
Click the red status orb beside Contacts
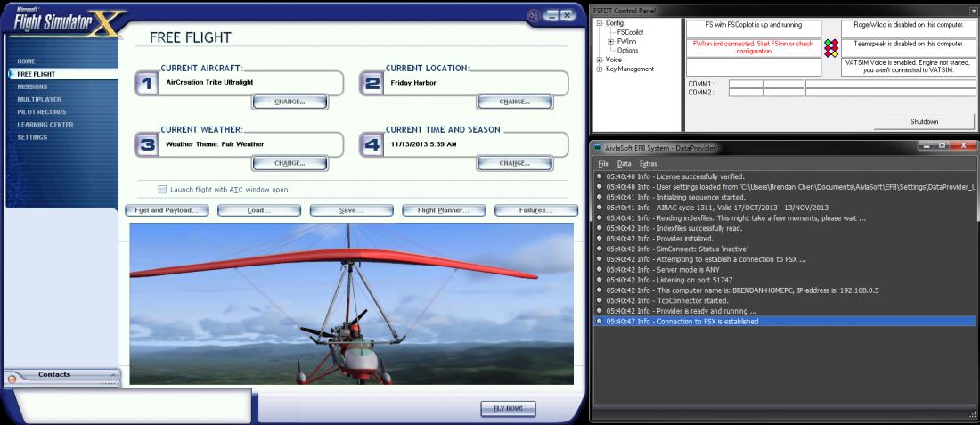pos(12,379)
